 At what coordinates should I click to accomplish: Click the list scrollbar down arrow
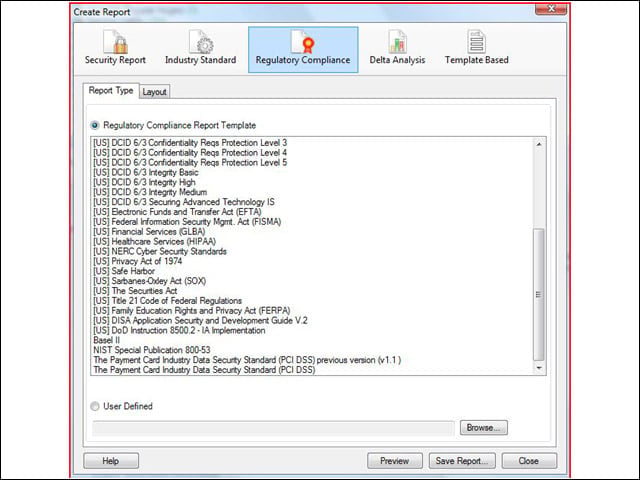pyautogui.click(x=539, y=368)
